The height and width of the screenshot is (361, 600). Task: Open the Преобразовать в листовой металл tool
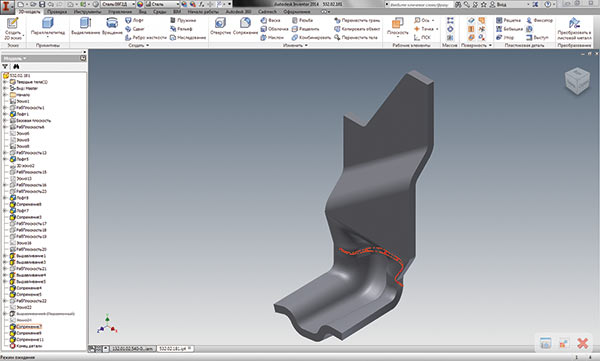[574, 28]
